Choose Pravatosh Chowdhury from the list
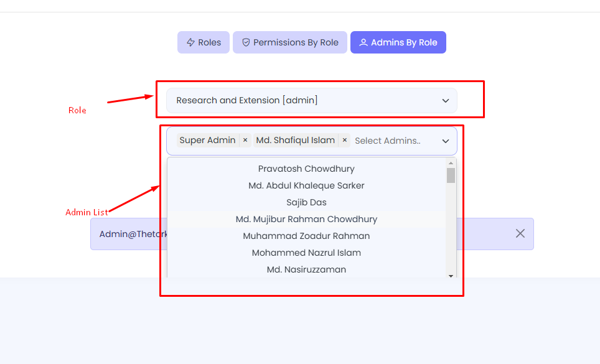 click(x=306, y=169)
